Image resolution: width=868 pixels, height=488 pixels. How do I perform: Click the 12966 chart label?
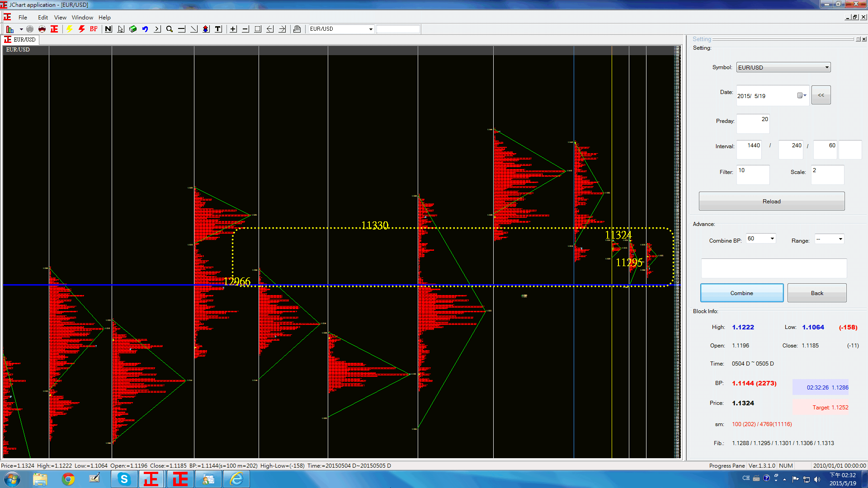(237, 282)
